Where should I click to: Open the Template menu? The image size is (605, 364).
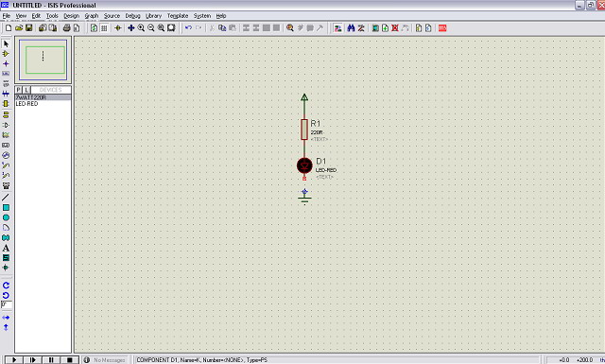(x=178, y=16)
